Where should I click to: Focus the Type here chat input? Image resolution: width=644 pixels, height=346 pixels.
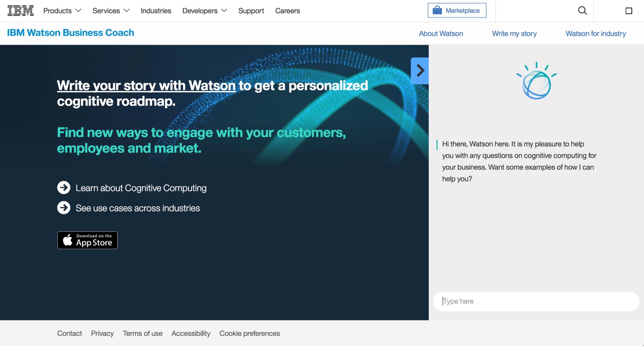pos(536,301)
